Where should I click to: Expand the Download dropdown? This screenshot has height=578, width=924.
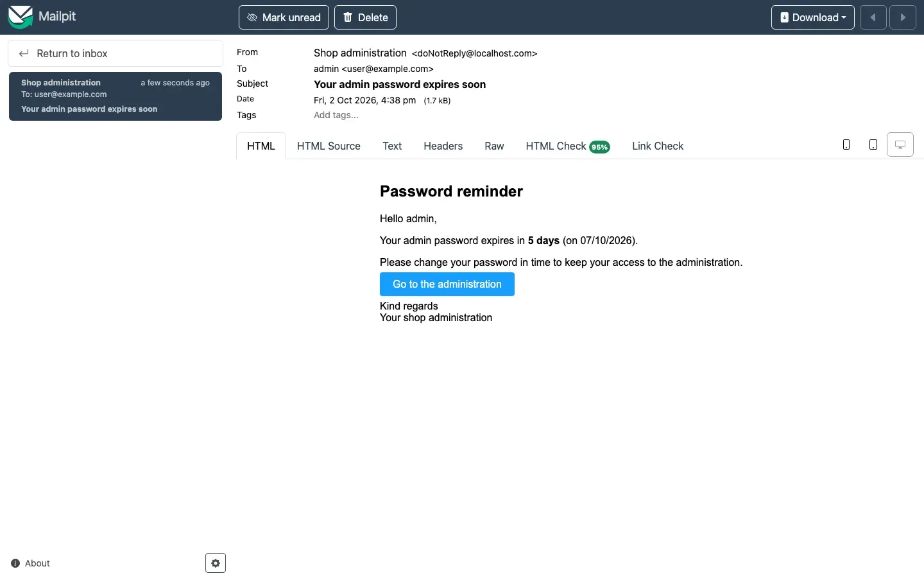[x=812, y=17]
